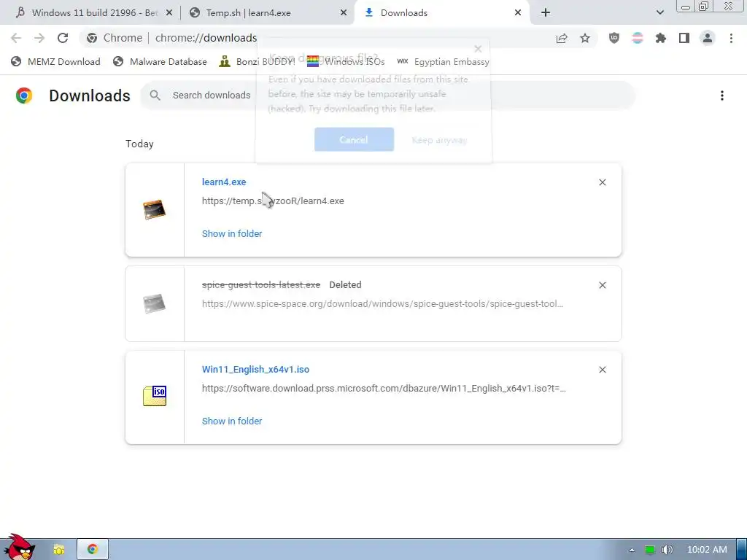Click the microsoft.com ISO download URL
Viewport: 747px width, 560px height.
pos(384,389)
